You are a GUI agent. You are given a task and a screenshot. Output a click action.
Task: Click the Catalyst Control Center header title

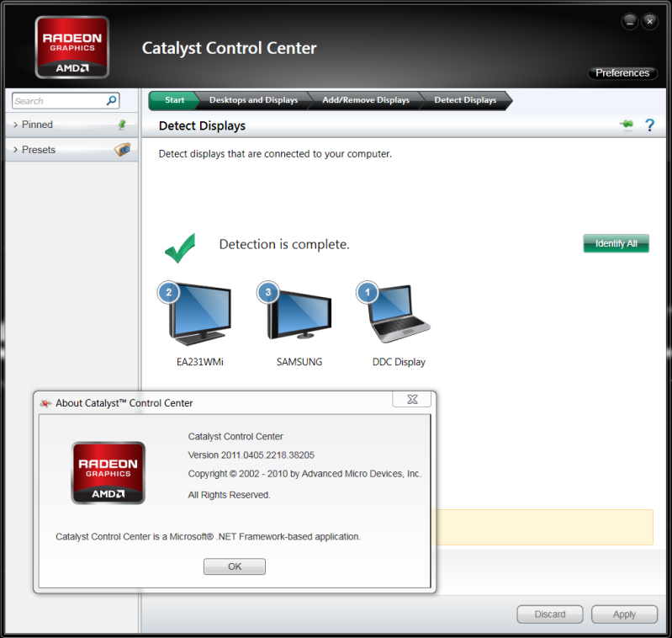tap(229, 48)
